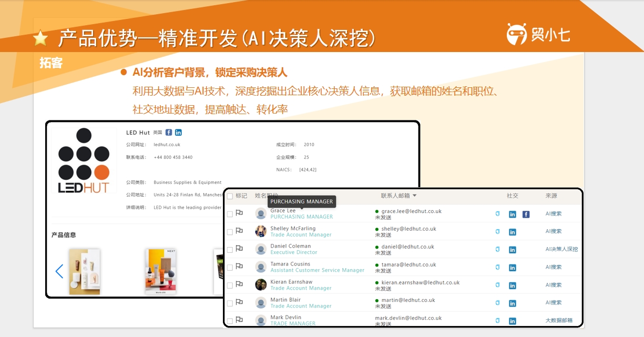
Task: Click email daniel@ledhut.co.uk
Action: click(x=408, y=247)
